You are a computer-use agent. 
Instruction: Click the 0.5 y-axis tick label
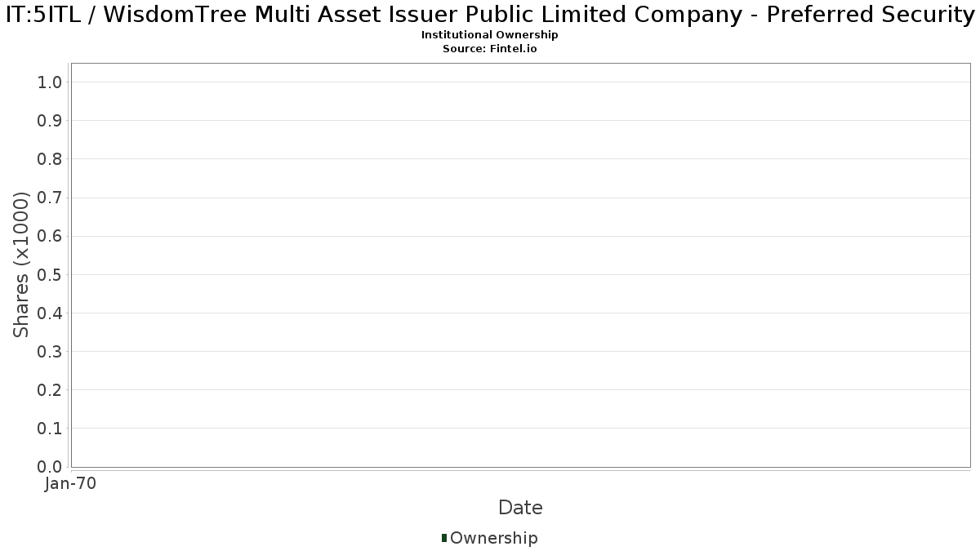click(x=50, y=274)
